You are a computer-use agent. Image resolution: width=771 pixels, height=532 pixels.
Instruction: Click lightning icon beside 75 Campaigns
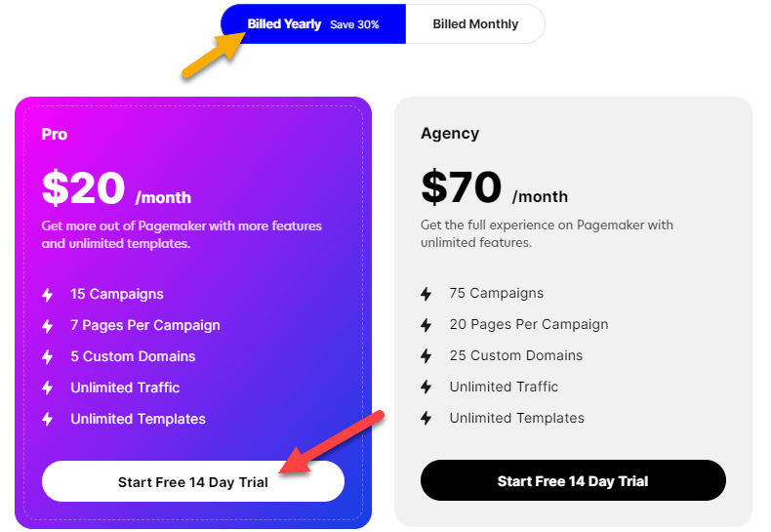tap(426, 294)
